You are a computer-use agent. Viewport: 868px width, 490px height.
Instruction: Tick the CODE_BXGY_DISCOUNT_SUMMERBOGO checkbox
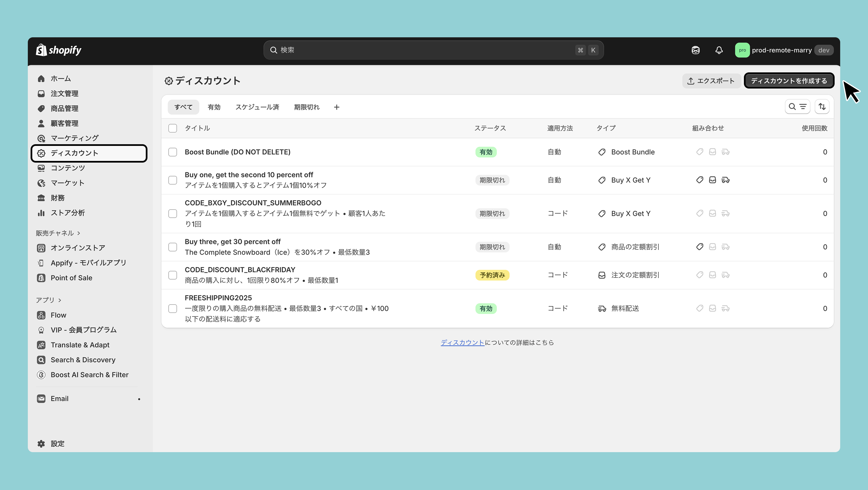[x=172, y=214]
